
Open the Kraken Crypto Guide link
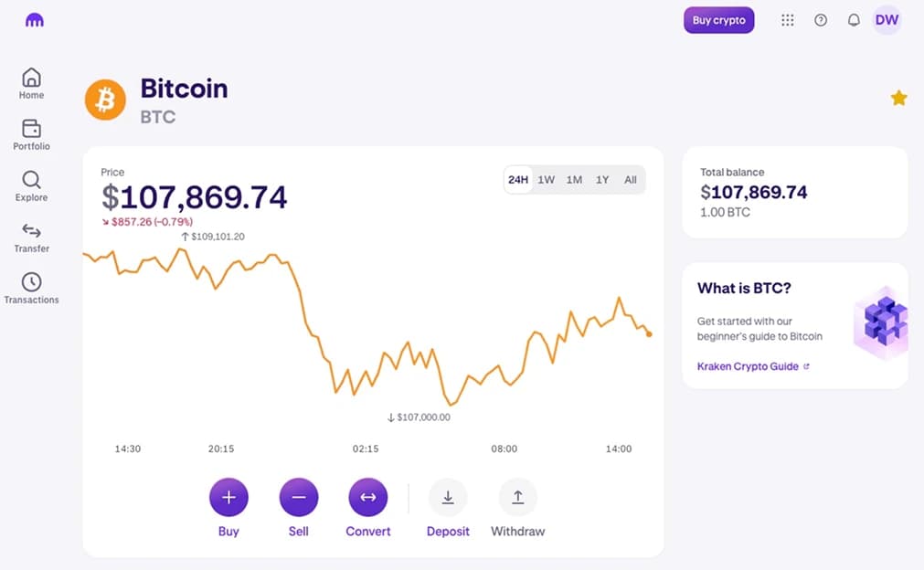tap(749, 366)
